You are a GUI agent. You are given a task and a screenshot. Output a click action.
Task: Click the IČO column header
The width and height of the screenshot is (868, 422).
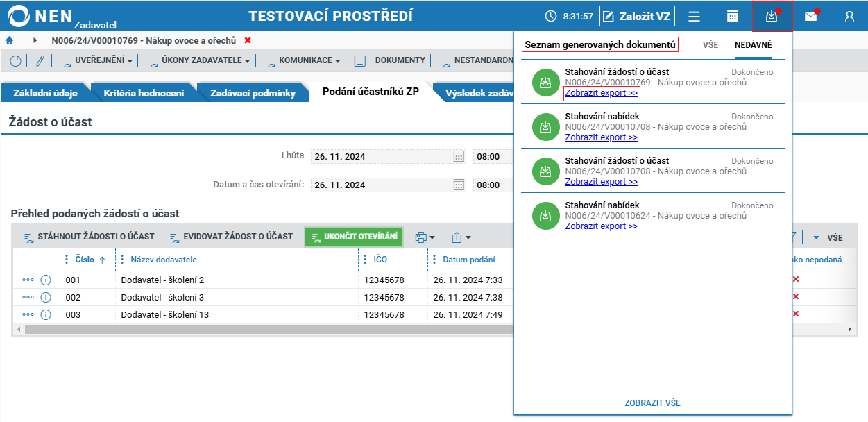coord(380,260)
